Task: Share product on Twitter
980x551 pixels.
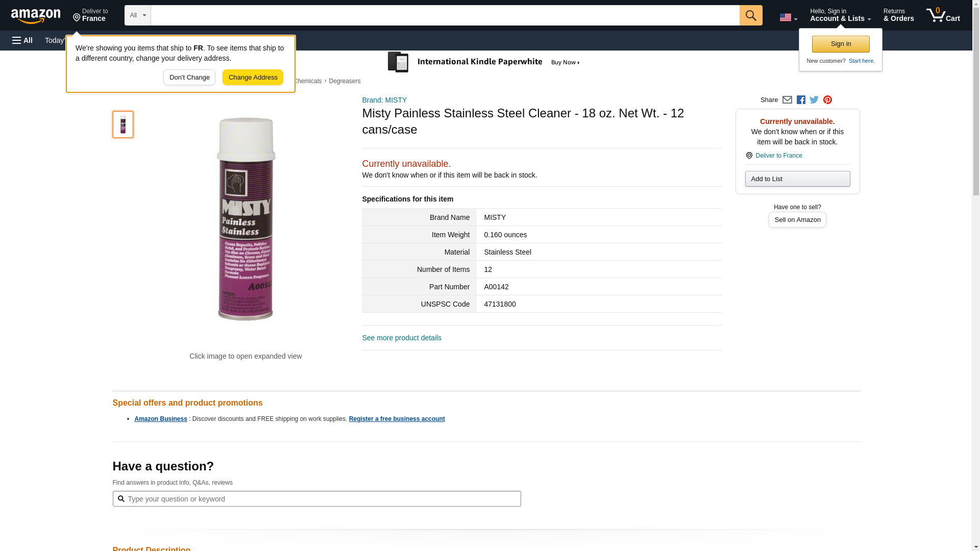Action: (814, 100)
